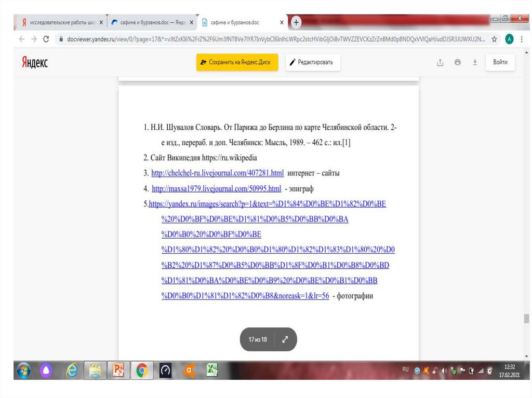Click the volume speaker tray icon
532x398 pixels.
tap(444, 371)
